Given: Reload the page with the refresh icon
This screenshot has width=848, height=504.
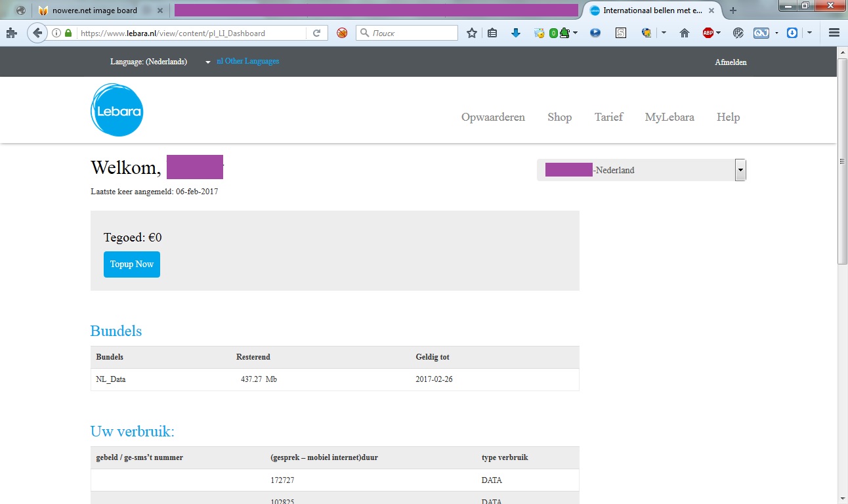Looking at the screenshot, I should click(x=316, y=33).
